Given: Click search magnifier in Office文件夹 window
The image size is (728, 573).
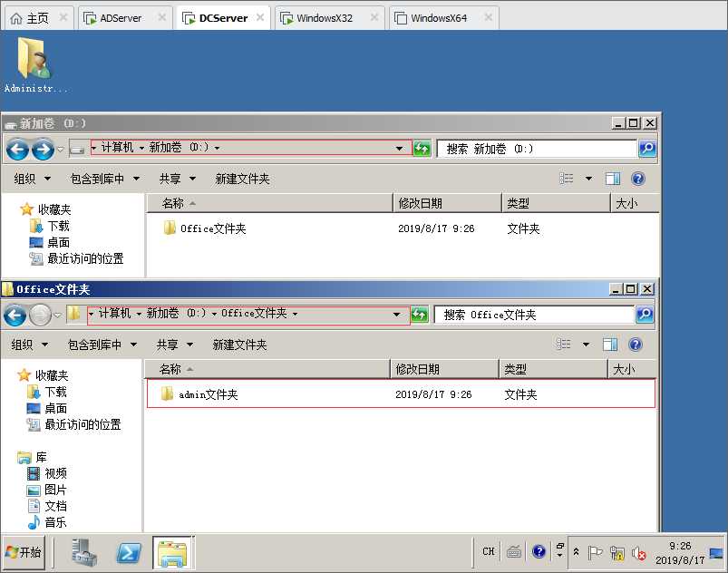Looking at the screenshot, I should (x=645, y=315).
